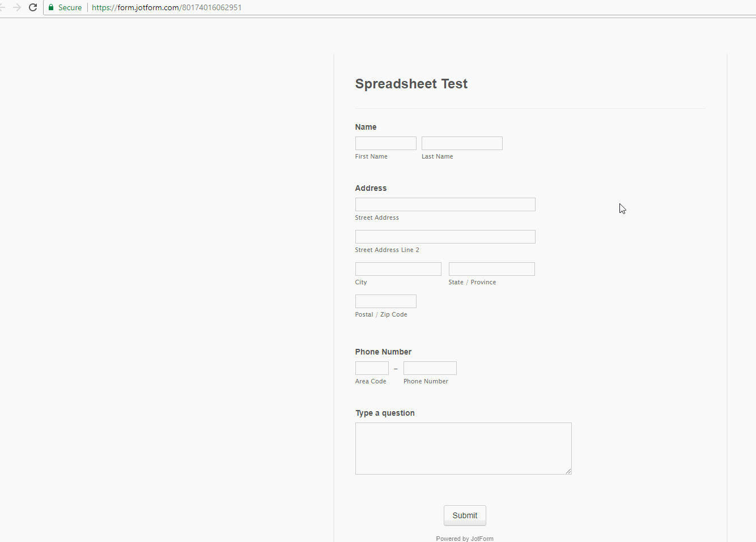Focus the Area Code box
The width and height of the screenshot is (756, 542).
372,368
